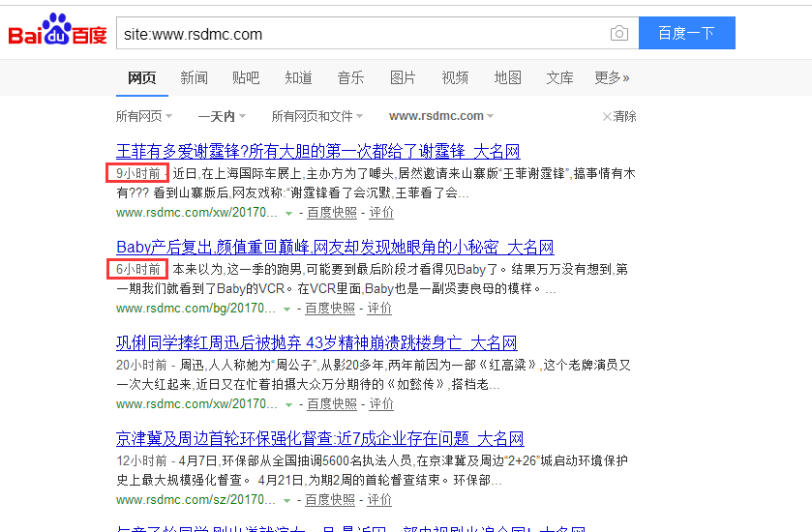Expand green arrow under Baby result URL
The image size is (812, 532).
tap(286, 309)
